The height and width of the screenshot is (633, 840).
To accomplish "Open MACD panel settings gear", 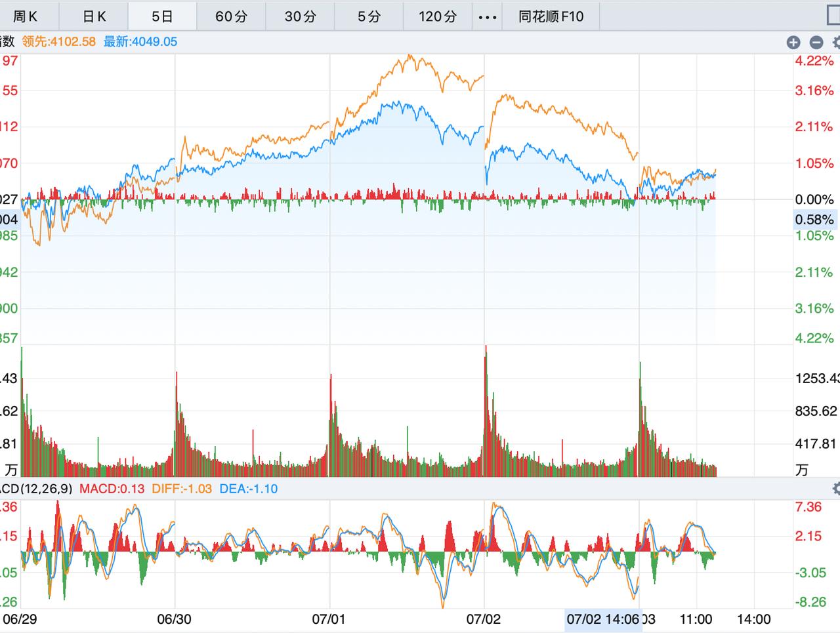I will pos(836,488).
